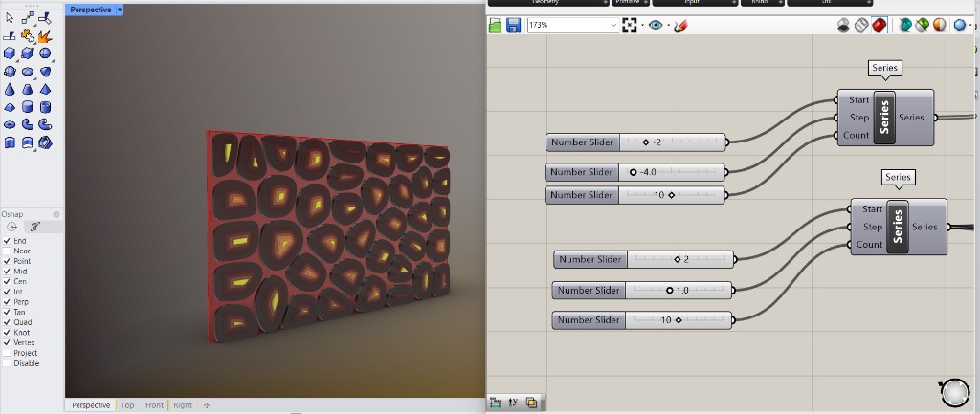Toggle the Mid osnap checkbox
The width and height of the screenshot is (980, 414).
coord(7,271)
